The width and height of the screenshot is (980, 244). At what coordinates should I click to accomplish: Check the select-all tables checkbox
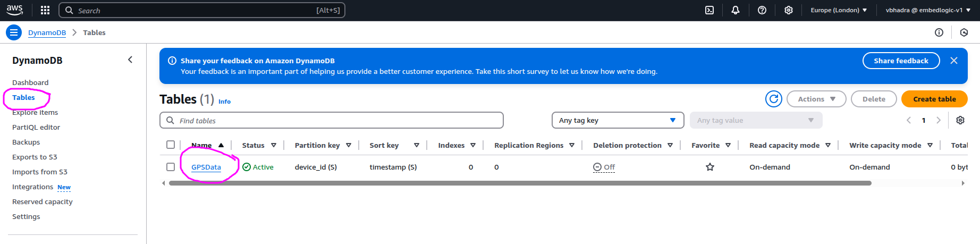171,145
